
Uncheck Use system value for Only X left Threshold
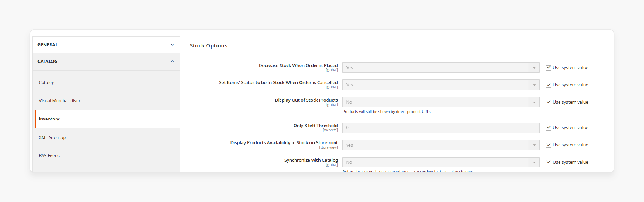coord(549,128)
